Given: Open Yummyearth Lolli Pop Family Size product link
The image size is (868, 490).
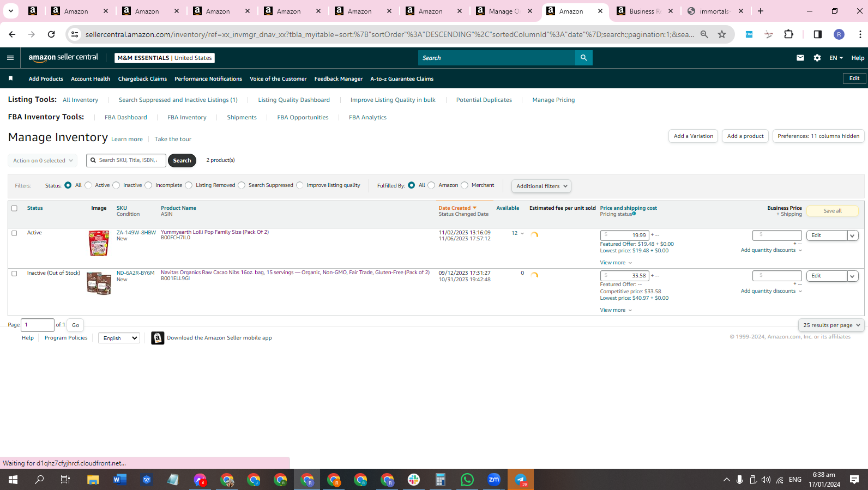Looking at the screenshot, I should (x=215, y=232).
